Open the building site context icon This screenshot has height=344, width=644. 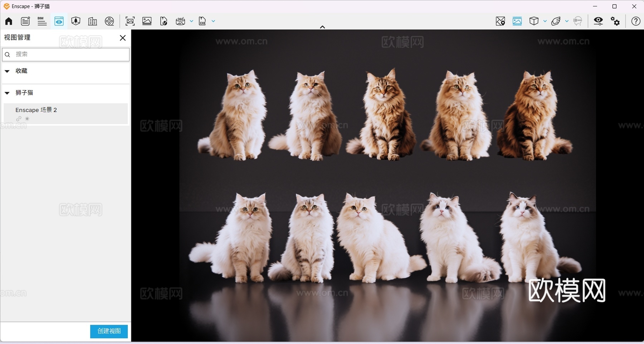click(x=92, y=21)
